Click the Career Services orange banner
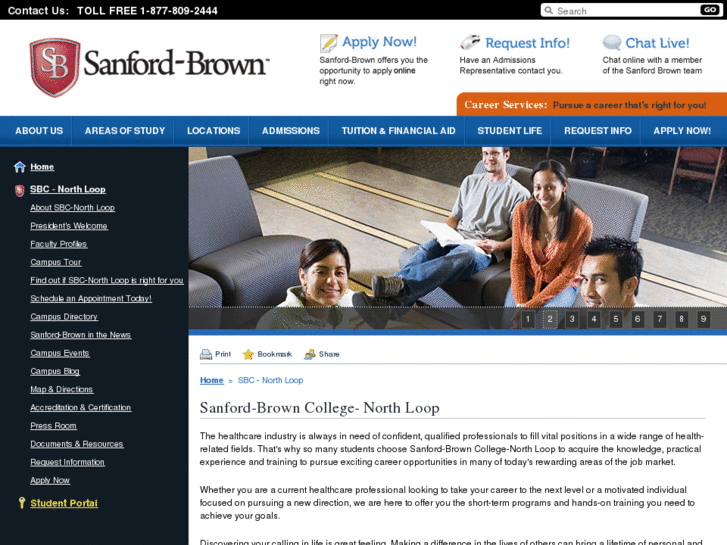Viewport: 727px width, 545px height. 592,104
